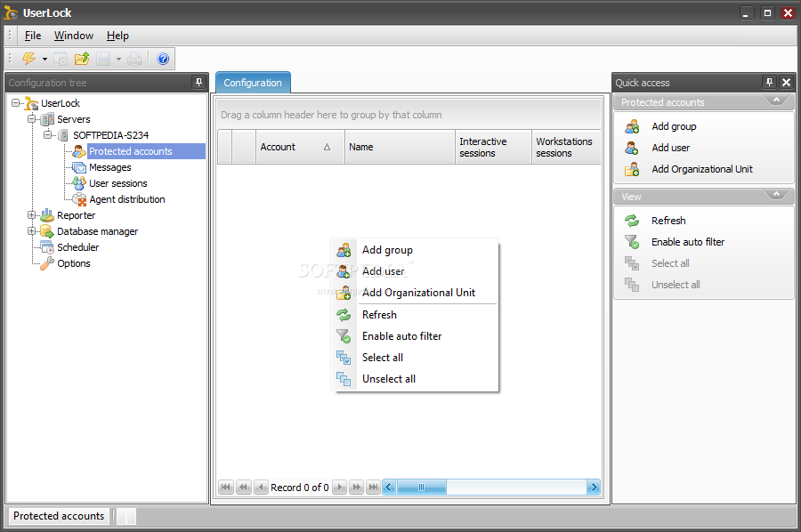Click the printer toolbar icon
801x532 pixels.
[134, 59]
